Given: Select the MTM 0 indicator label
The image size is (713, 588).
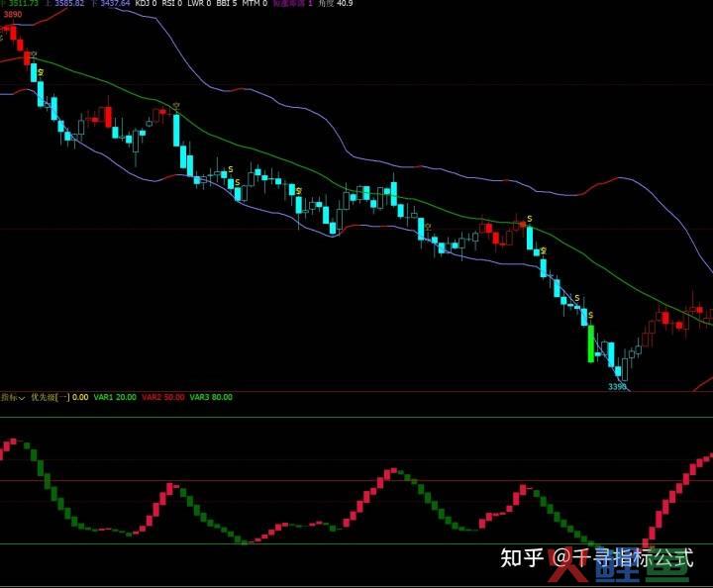Looking at the screenshot, I should [255, 3].
